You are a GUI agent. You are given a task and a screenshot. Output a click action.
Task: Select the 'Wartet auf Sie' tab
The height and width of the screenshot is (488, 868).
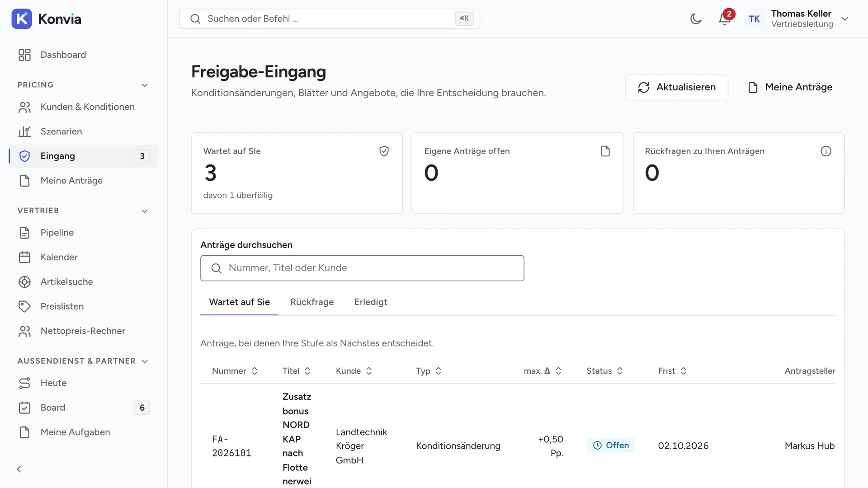(239, 302)
